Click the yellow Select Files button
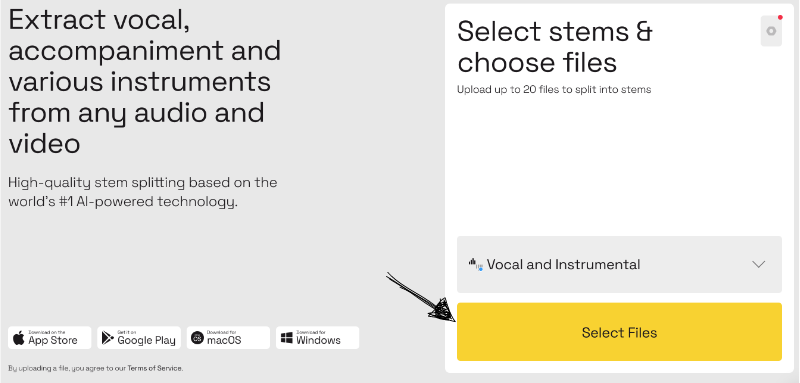This screenshot has width=800, height=383. click(619, 332)
